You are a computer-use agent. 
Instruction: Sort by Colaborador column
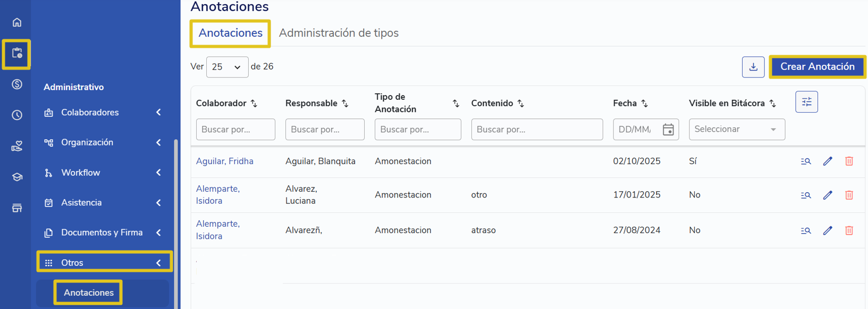(x=254, y=104)
